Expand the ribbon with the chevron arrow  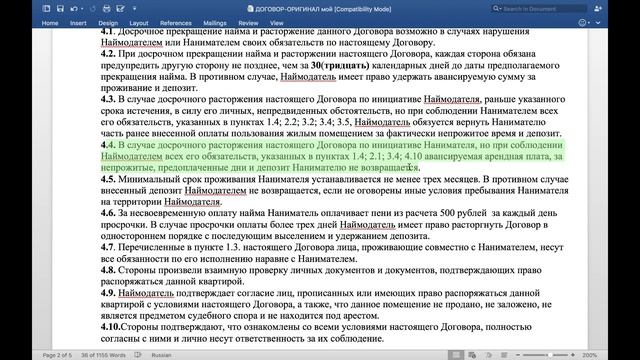598,23
